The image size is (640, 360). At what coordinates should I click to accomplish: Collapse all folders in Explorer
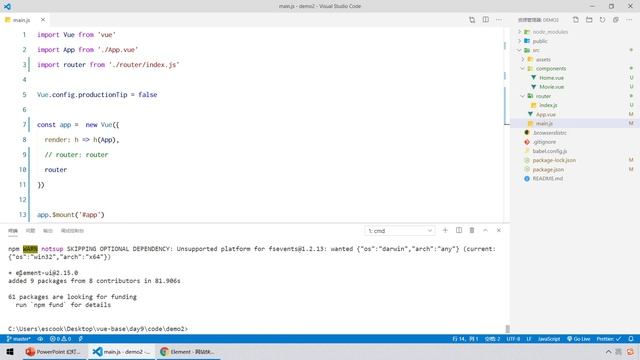616,20
